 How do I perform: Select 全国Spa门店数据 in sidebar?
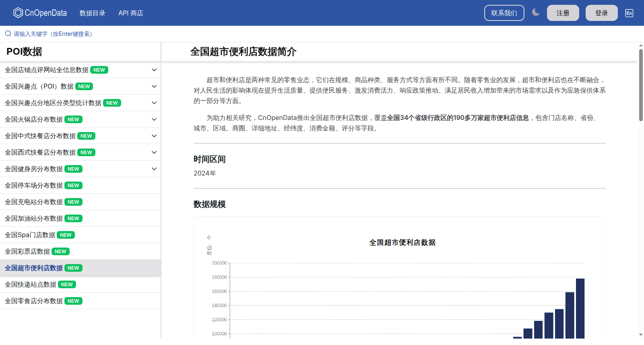(x=80, y=235)
